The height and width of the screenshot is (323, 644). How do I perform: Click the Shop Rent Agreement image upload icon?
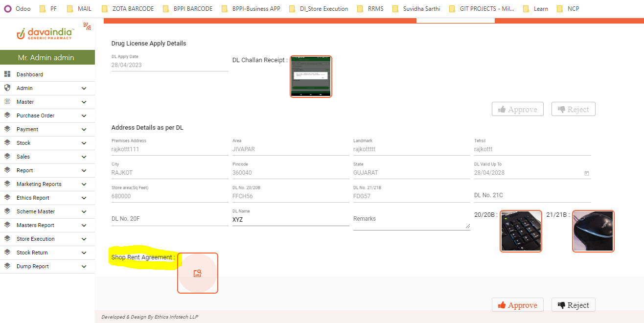click(197, 274)
